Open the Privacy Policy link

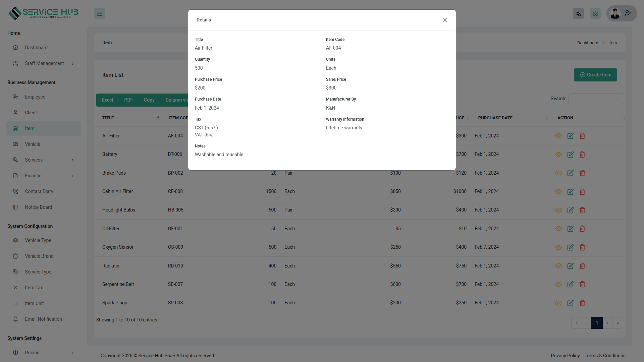(x=565, y=356)
